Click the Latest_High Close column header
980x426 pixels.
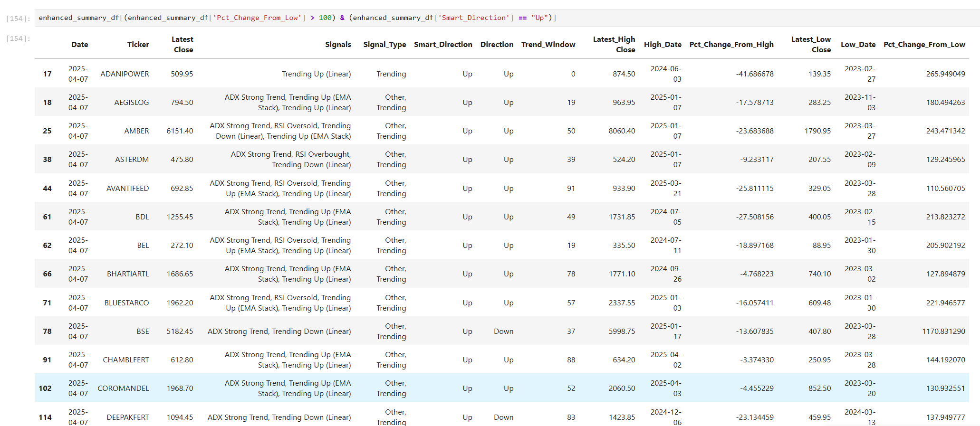[614, 45]
